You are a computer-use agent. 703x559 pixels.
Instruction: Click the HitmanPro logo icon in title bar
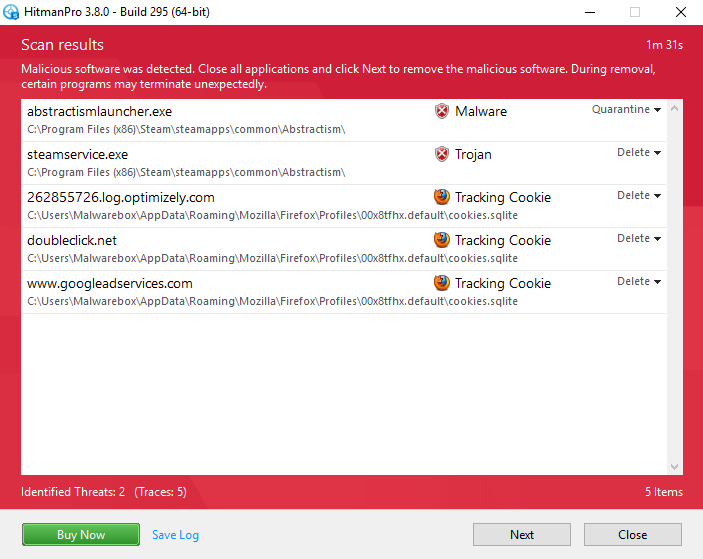tap(11, 13)
